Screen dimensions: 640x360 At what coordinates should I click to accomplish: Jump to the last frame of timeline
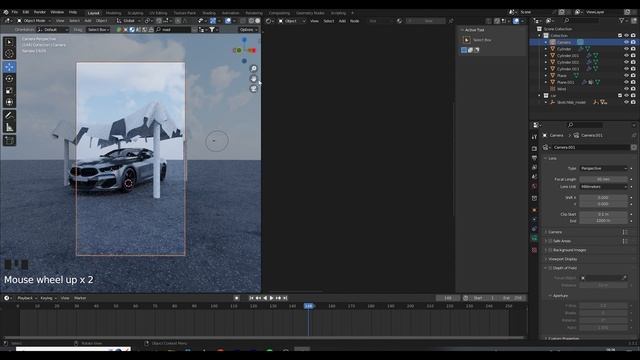click(x=285, y=298)
